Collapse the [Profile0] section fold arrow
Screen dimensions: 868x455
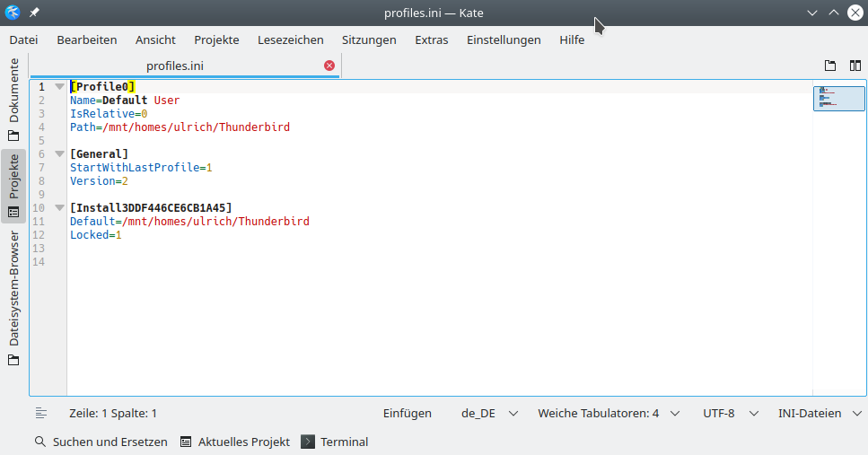click(x=59, y=86)
